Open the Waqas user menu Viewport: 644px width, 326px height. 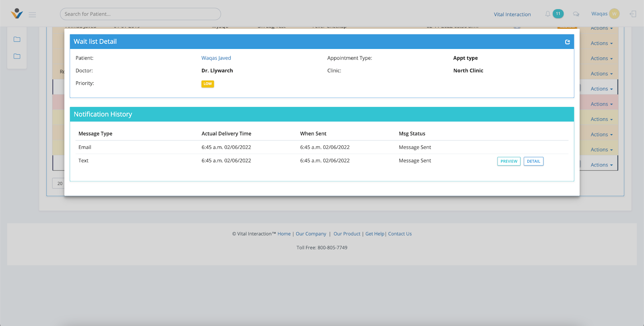tap(599, 14)
